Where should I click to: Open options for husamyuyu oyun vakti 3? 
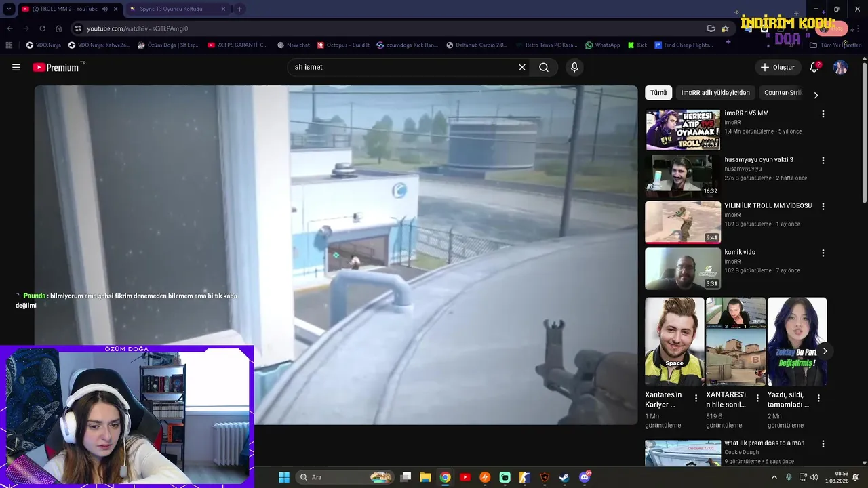tap(823, 161)
